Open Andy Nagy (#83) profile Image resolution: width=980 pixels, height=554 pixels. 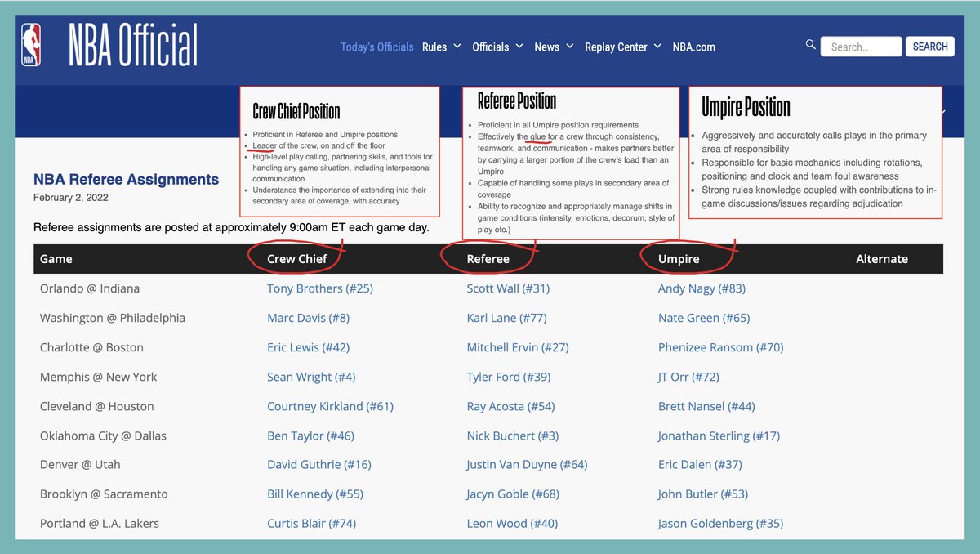coord(702,288)
